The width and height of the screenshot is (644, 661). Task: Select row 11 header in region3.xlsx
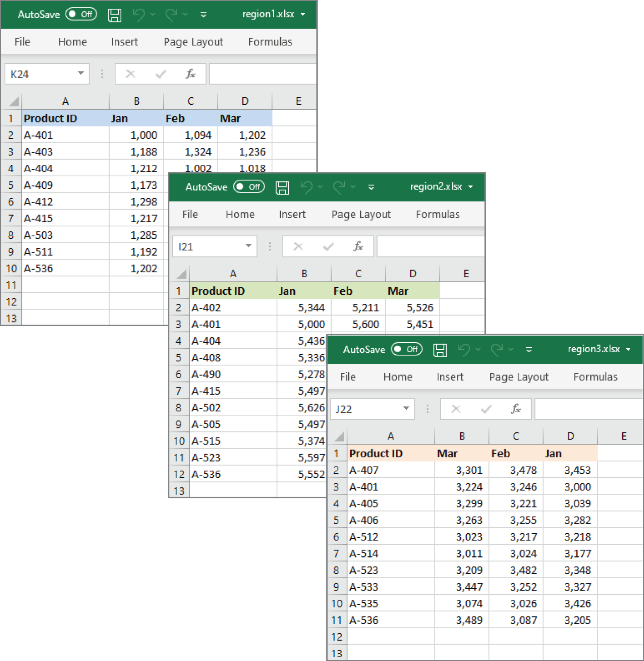click(x=337, y=621)
